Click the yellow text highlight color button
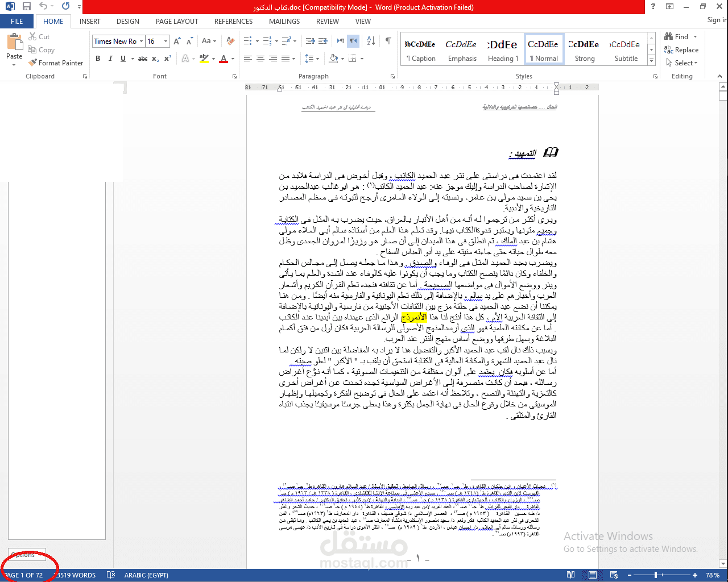The image size is (728, 582). pyautogui.click(x=204, y=59)
